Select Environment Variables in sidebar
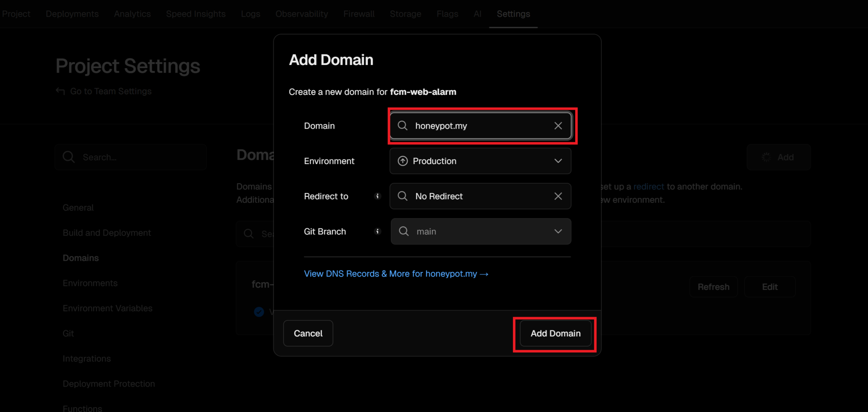The image size is (868, 412). 107,308
